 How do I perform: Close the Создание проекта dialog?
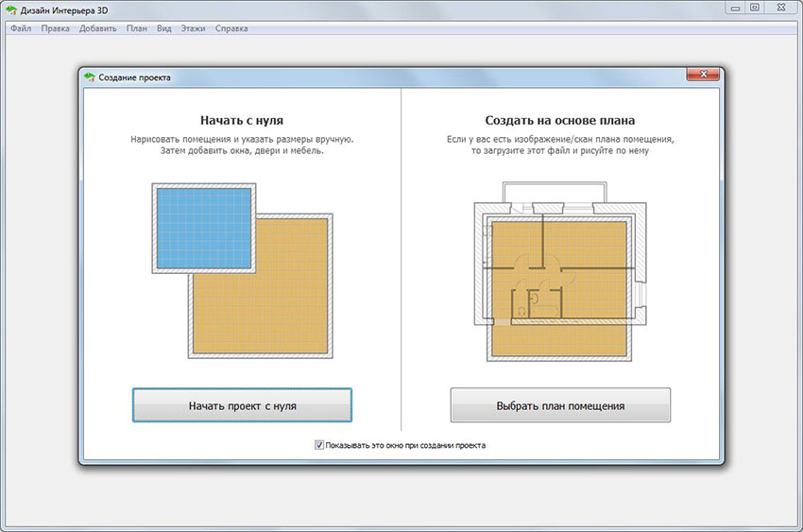[x=704, y=77]
